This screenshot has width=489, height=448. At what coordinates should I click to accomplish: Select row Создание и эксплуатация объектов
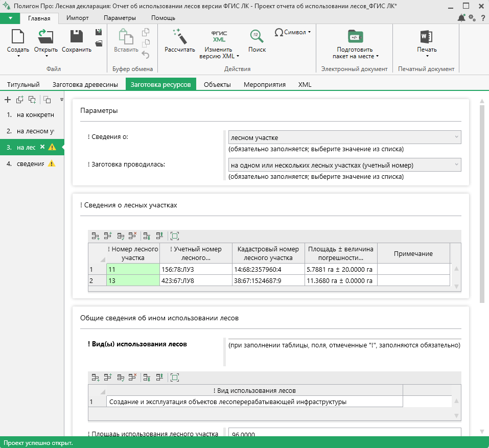pyautogui.click(x=254, y=402)
